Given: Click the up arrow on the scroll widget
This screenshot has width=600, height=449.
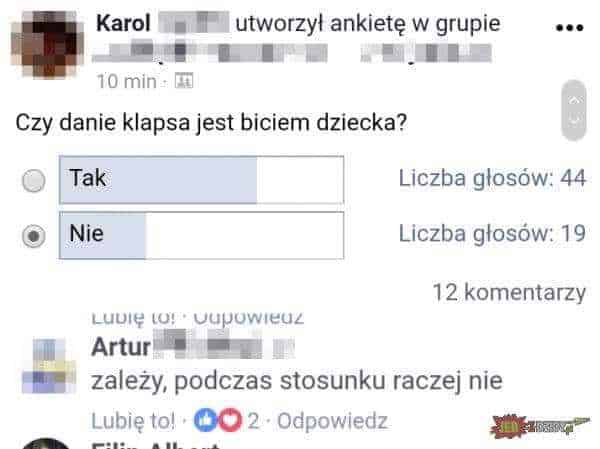Looking at the screenshot, I should (x=574, y=100).
